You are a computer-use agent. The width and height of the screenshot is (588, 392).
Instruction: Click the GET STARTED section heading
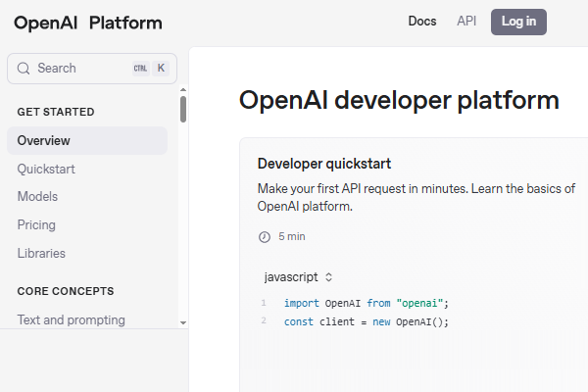(56, 112)
